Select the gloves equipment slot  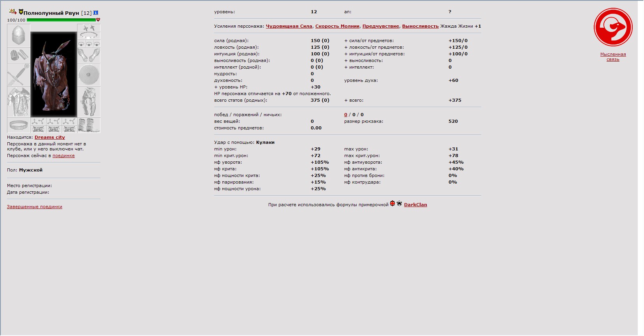point(89,55)
